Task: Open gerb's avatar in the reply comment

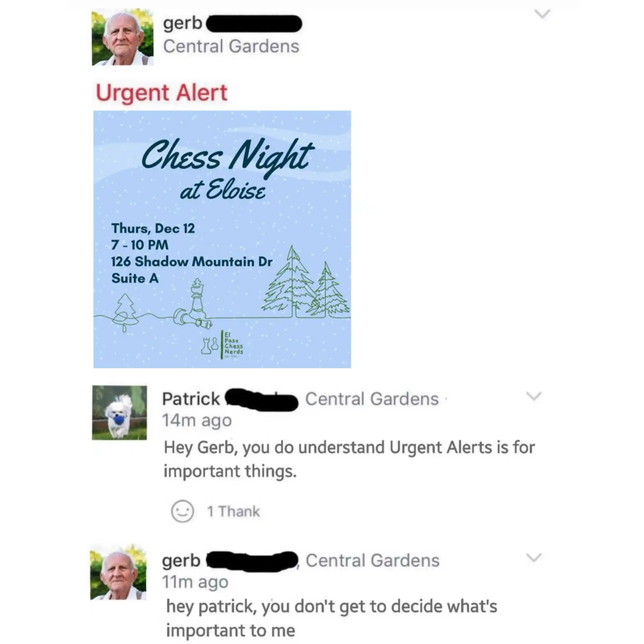Action: coord(118,573)
